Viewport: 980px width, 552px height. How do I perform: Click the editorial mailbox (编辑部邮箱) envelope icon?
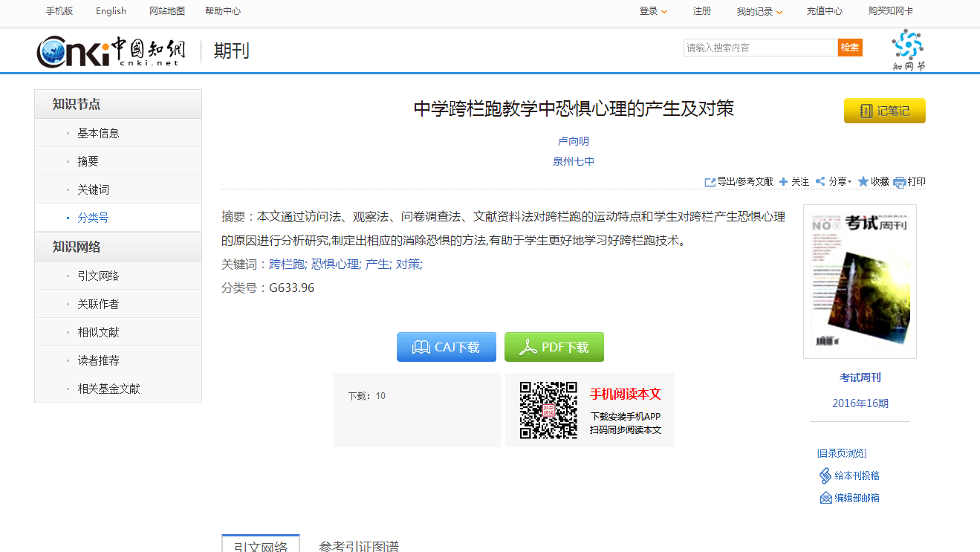pos(825,499)
